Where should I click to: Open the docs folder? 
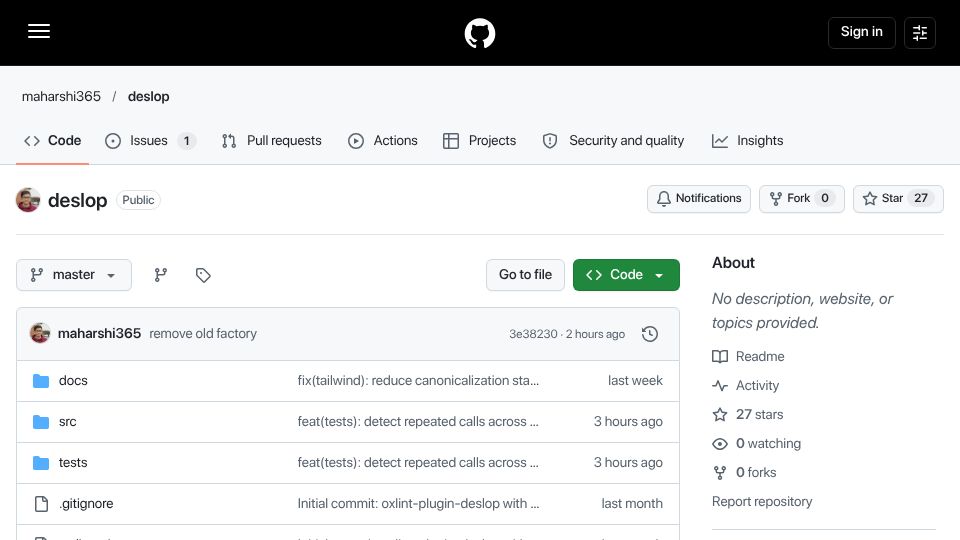pyautogui.click(x=73, y=381)
